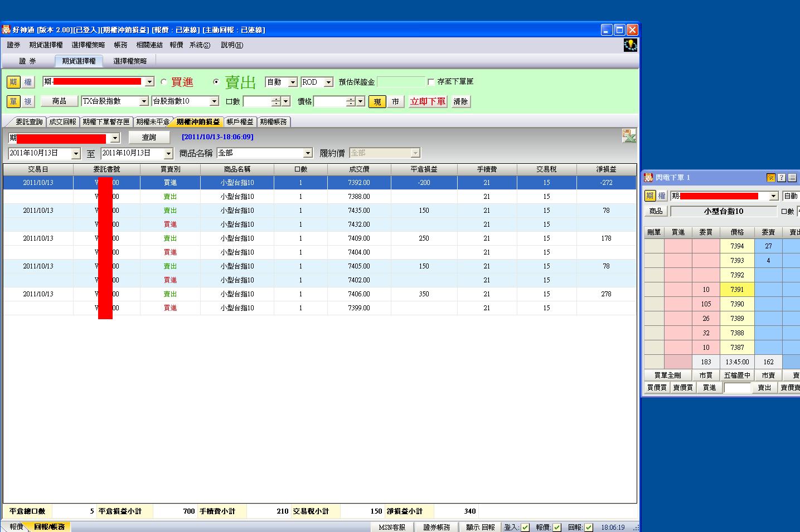The width and height of the screenshot is (800, 532).
Task: Select the 期 futures toggle in the order bar
Action: click(x=13, y=82)
